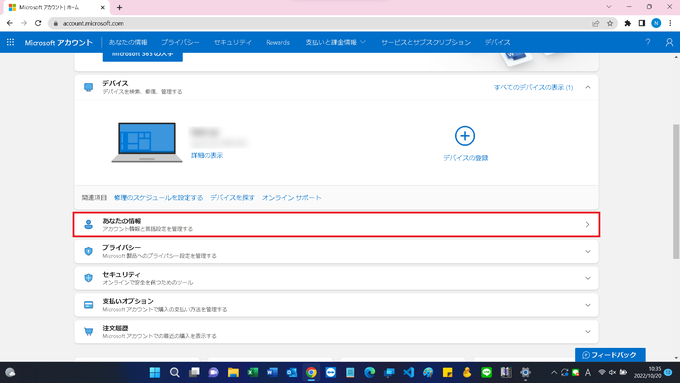
Task: Click the 支払いオプション card icon
Action: [88, 305]
